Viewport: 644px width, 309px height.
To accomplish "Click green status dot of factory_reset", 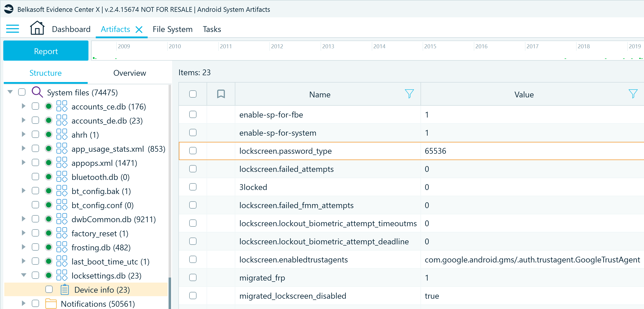I will 49,233.
